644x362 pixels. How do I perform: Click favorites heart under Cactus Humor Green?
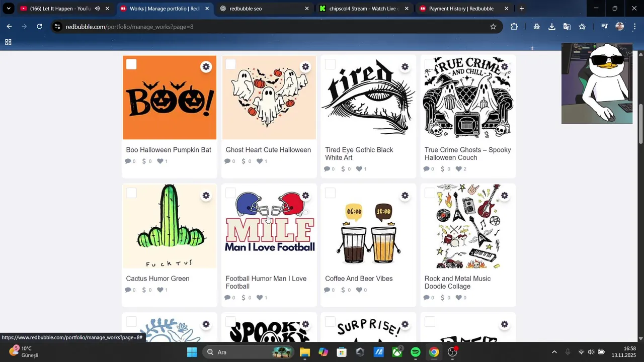[160, 290]
